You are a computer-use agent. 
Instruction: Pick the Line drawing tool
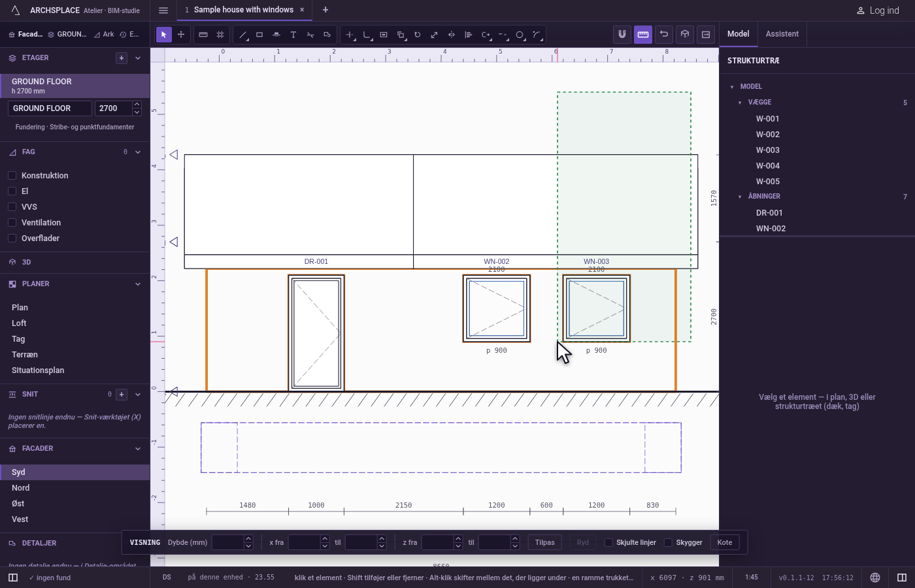pos(242,35)
